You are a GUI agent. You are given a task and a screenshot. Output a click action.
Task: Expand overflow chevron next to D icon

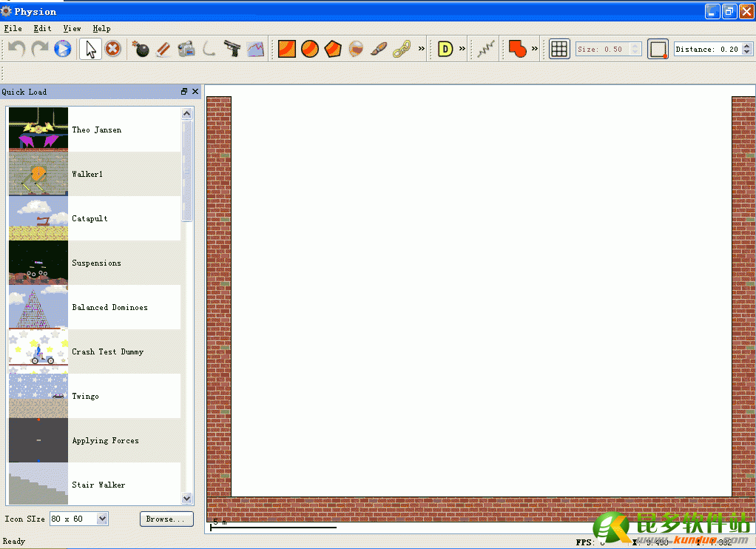[x=462, y=50]
